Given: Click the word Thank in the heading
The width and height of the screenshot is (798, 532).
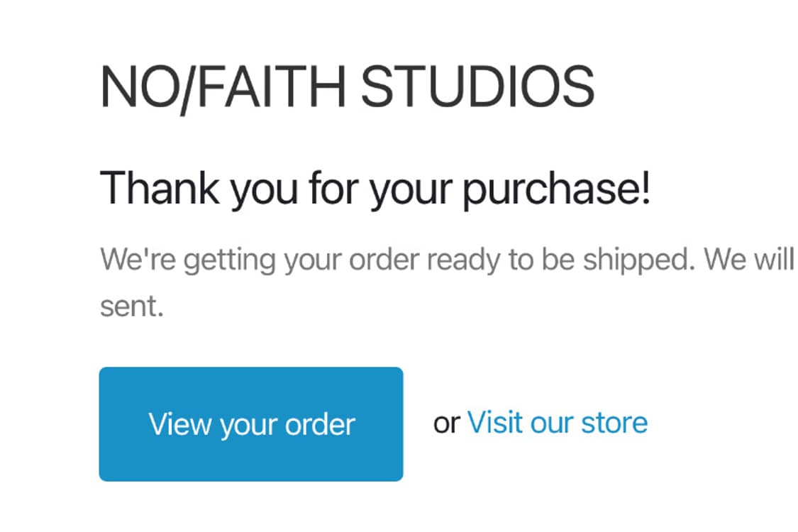Looking at the screenshot, I should [x=160, y=187].
